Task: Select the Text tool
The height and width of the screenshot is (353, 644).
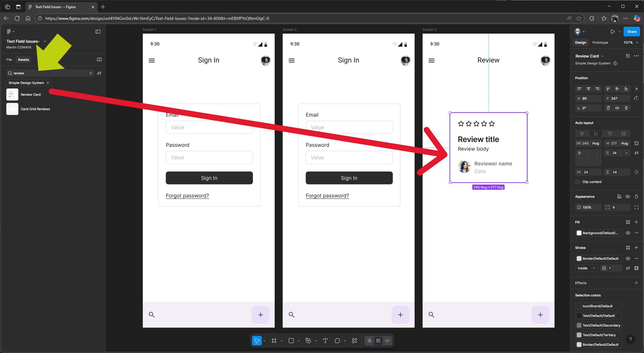Action: (x=325, y=341)
